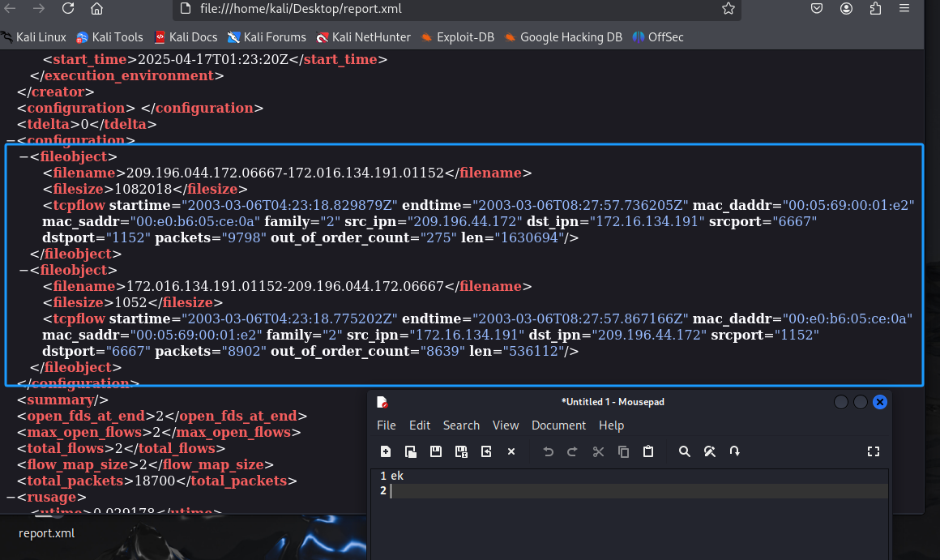This screenshot has height=560, width=940.
Task: Click the flow_map_size line
Action: tap(146, 464)
